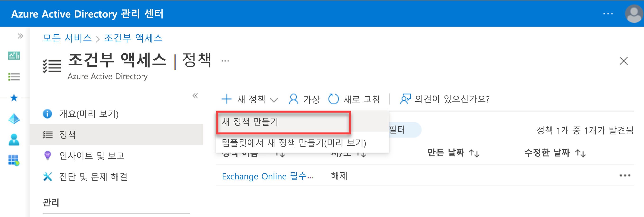Expand the left navigation with double chevron
Screen dimensions: 644x217
pyautogui.click(x=20, y=36)
